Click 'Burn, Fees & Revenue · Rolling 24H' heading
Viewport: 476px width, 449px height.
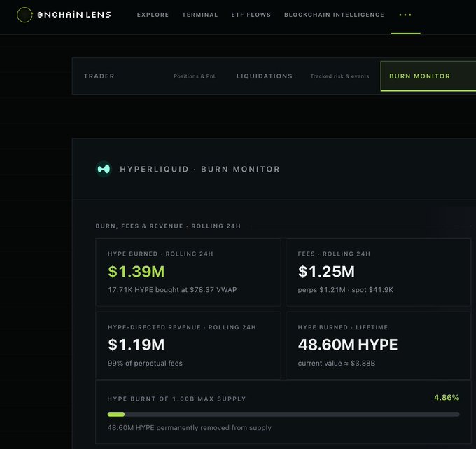coord(168,226)
